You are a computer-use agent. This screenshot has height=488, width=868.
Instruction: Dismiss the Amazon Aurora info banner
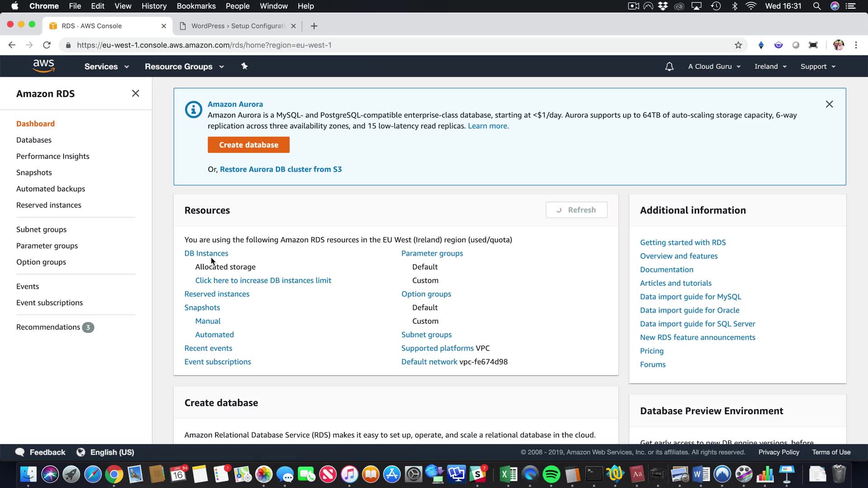tap(829, 104)
